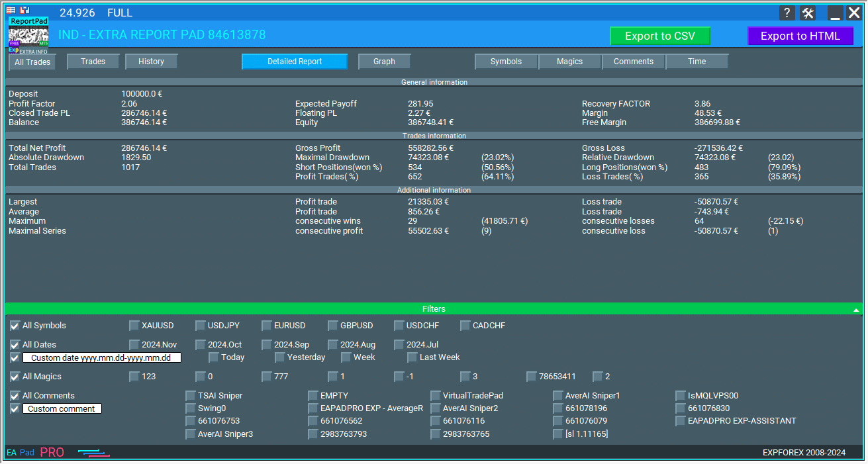
Task: Click the Custom date input field
Action: point(101,358)
